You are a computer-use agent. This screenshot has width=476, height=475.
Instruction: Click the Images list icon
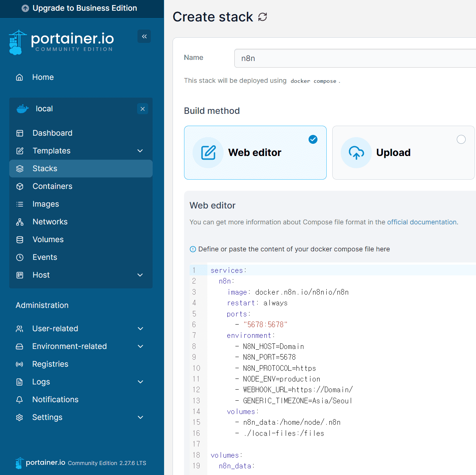click(x=20, y=204)
